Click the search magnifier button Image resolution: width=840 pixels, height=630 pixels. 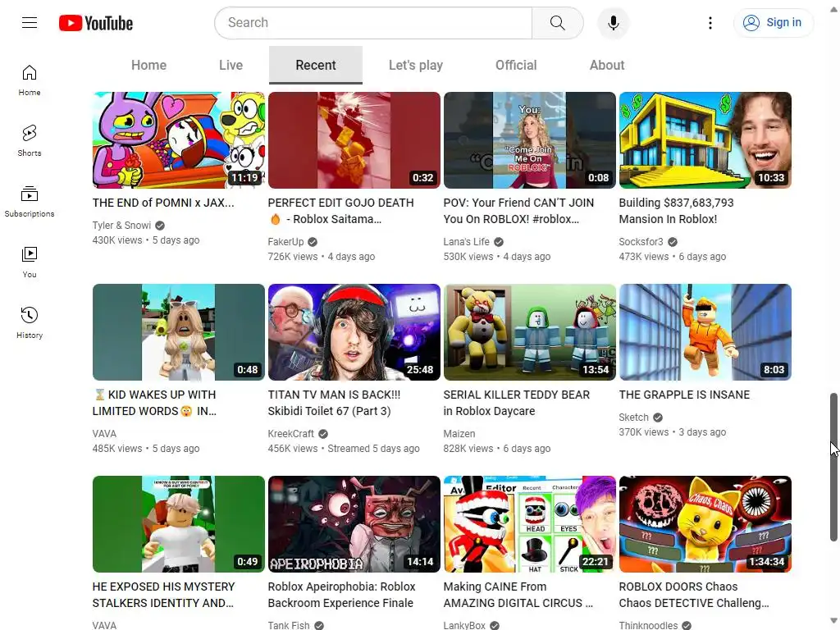tap(557, 23)
